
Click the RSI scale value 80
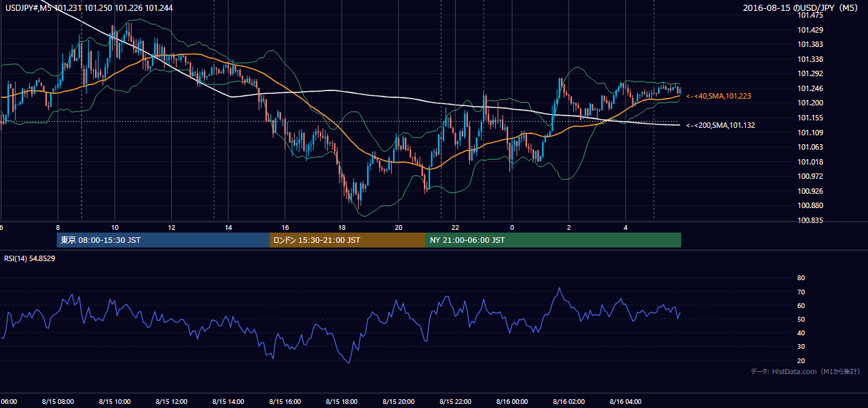801,278
